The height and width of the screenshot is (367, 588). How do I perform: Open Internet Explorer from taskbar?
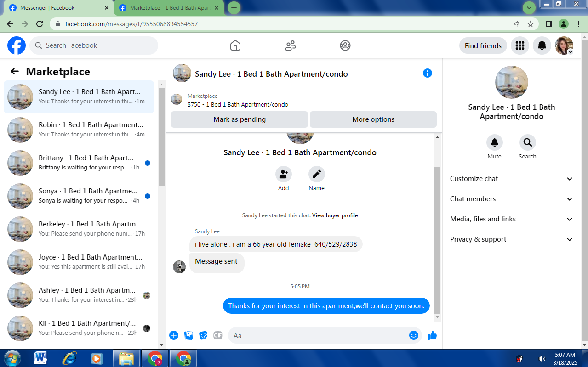click(69, 358)
